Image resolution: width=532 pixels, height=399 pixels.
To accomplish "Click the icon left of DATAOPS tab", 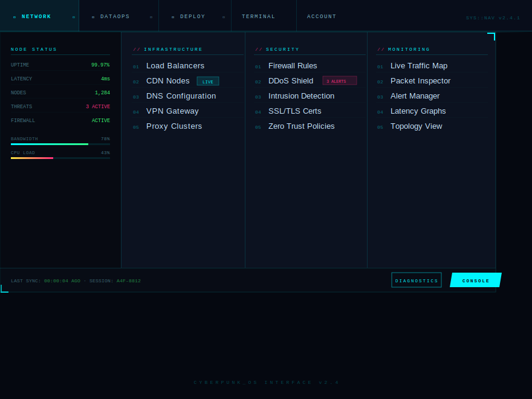I will click(x=93, y=17).
